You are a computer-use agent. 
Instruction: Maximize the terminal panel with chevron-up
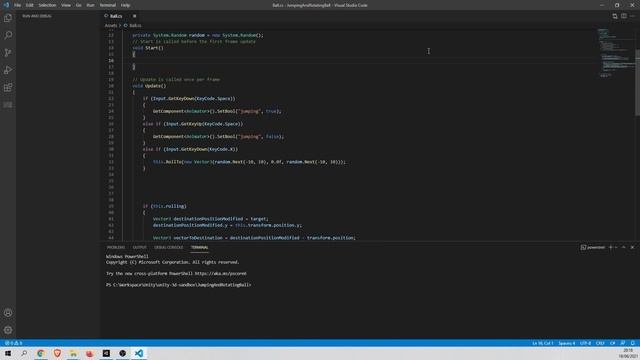(623, 247)
